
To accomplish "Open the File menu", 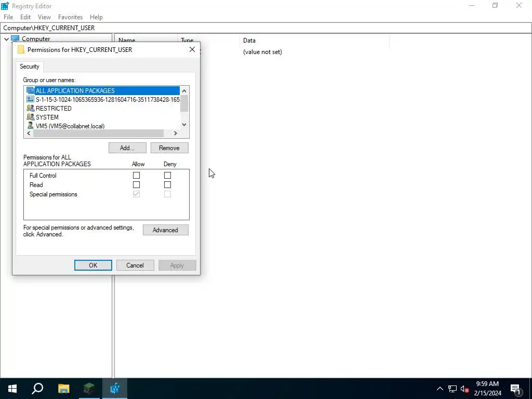I will coord(8,17).
